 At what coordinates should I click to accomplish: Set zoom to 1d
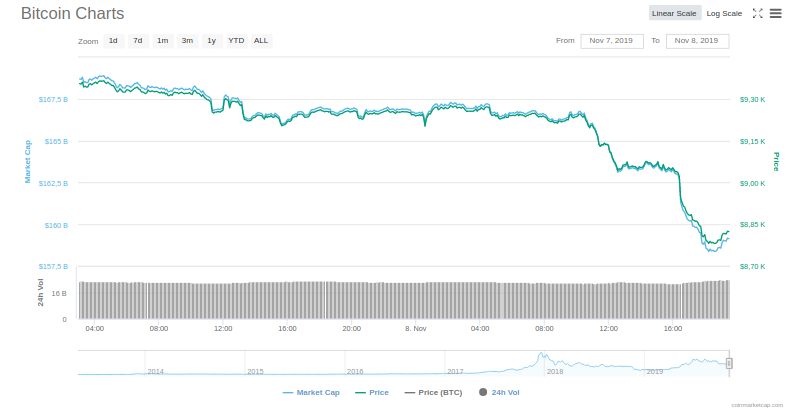tap(113, 41)
